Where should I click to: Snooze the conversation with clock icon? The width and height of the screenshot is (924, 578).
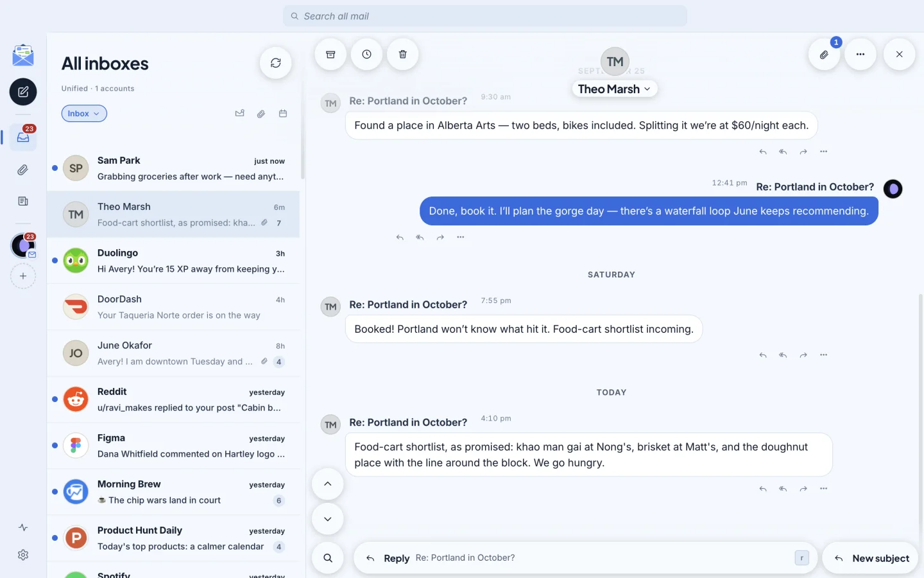366,55
